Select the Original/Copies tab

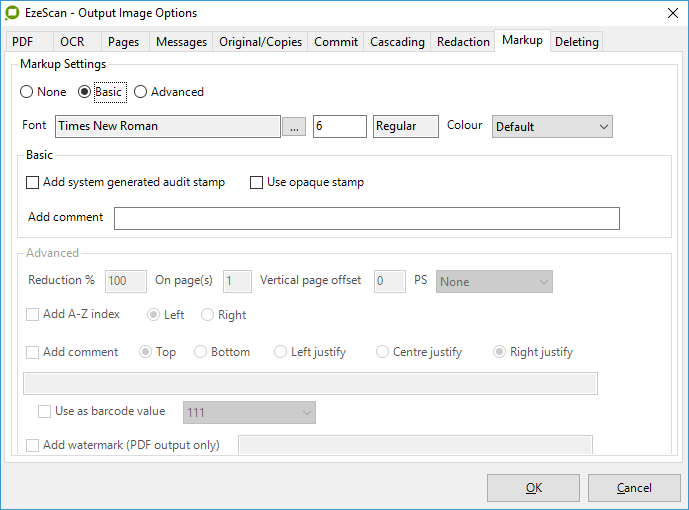pyautogui.click(x=260, y=42)
